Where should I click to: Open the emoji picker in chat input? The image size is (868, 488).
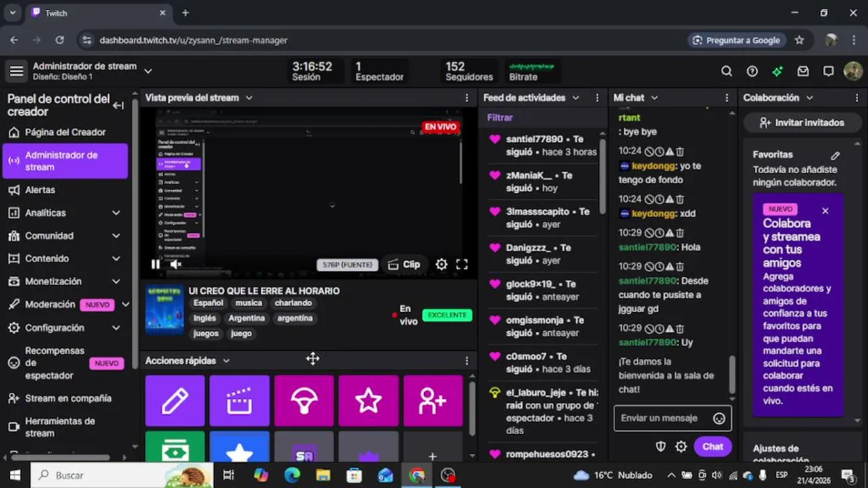coord(719,418)
